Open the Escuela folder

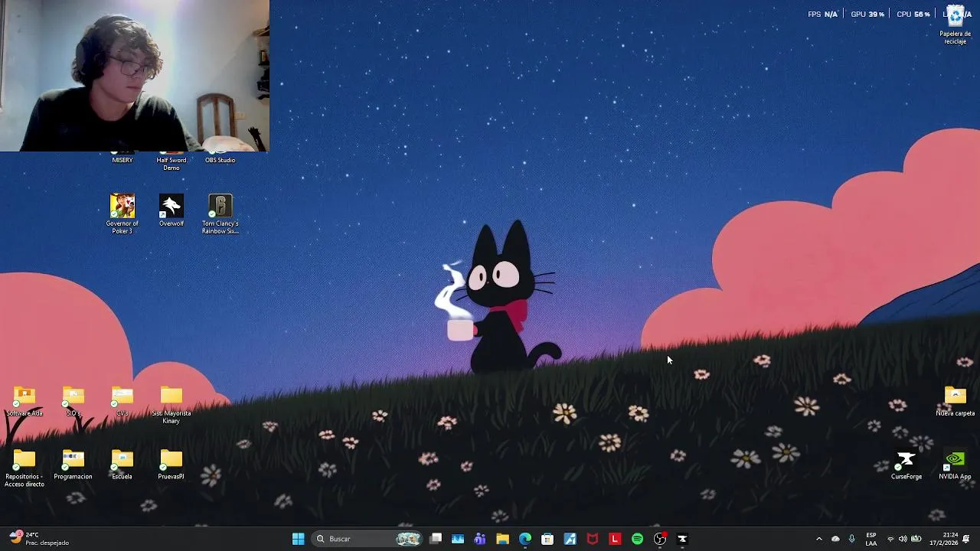[122, 465]
